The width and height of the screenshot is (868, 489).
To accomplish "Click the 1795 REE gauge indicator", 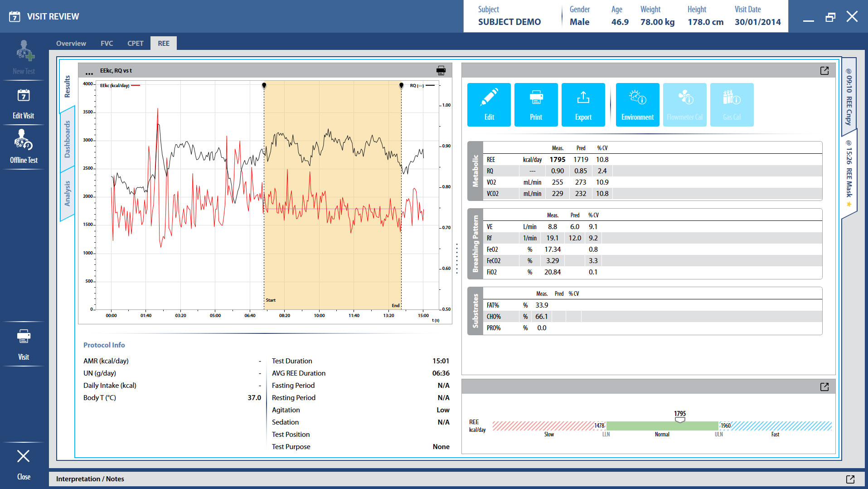I will point(680,420).
